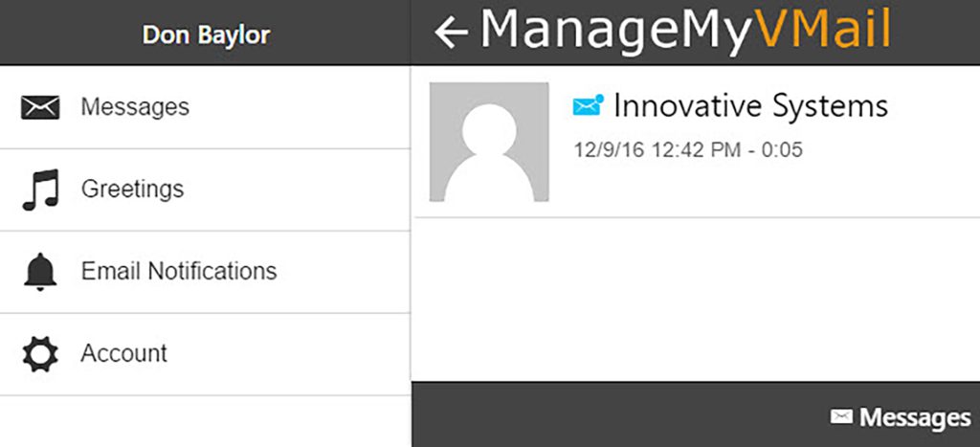Go back using the left arrow icon
980x447 pixels.
[451, 33]
